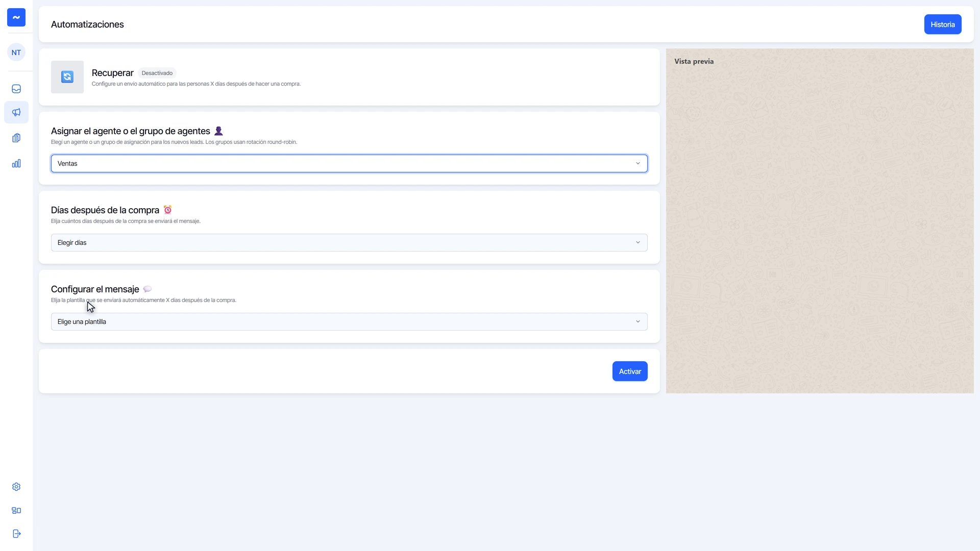The height and width of the screenshot is (551, 980).
Task: Click 'Elija cuántos días después' helper text
Action: (126, 221)
